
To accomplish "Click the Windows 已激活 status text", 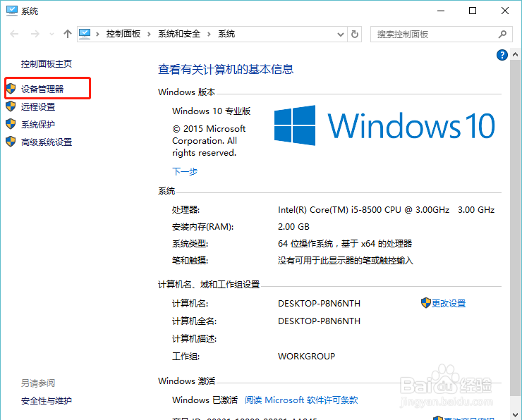I will tap(205, 400).
